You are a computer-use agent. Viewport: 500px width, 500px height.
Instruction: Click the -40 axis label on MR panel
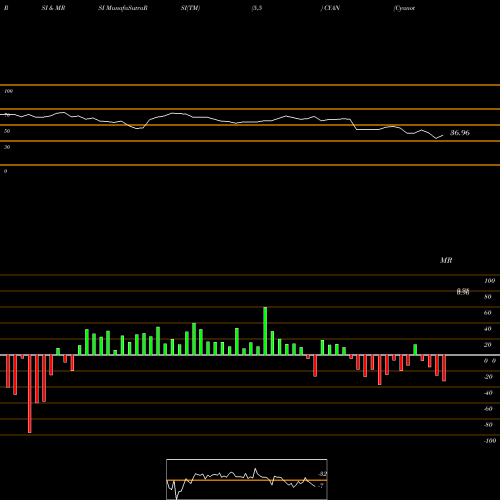tap(488, 393)
